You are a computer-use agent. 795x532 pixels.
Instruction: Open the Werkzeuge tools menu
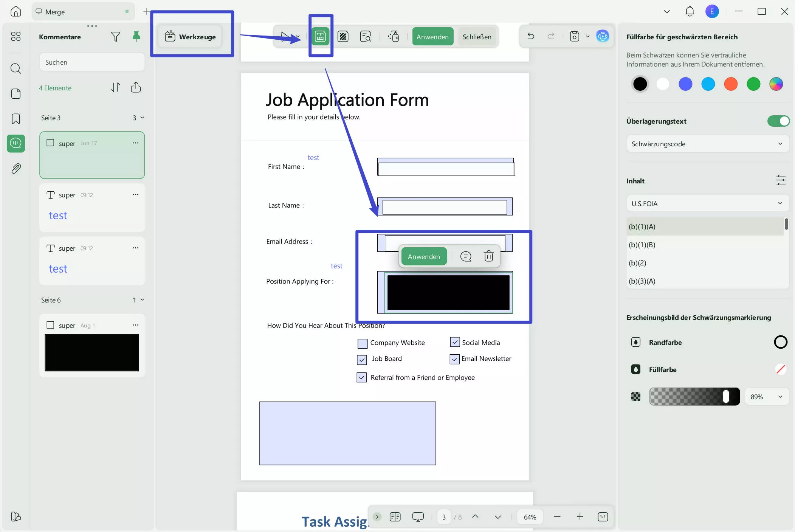[190, 37]
